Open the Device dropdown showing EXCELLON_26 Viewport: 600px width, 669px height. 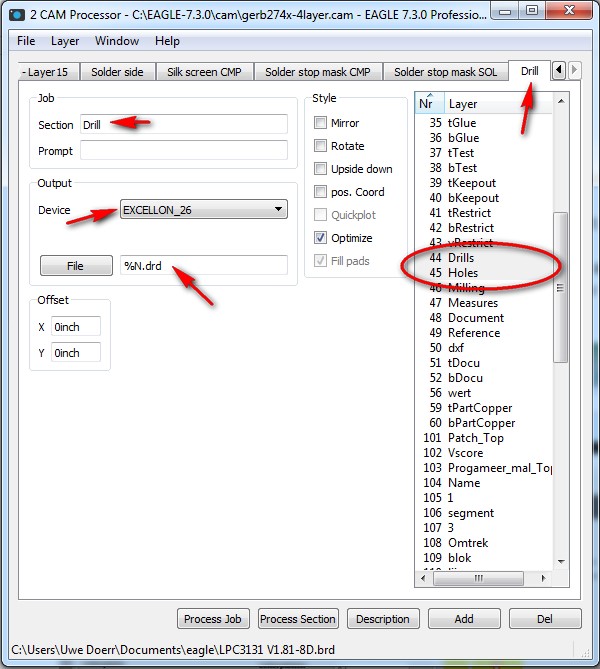203,209
